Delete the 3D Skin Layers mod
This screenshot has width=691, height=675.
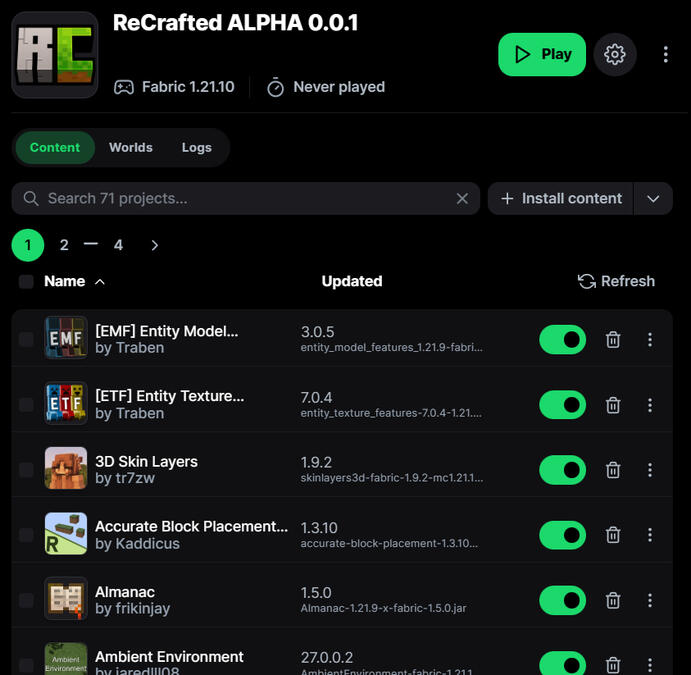(613, 470)
